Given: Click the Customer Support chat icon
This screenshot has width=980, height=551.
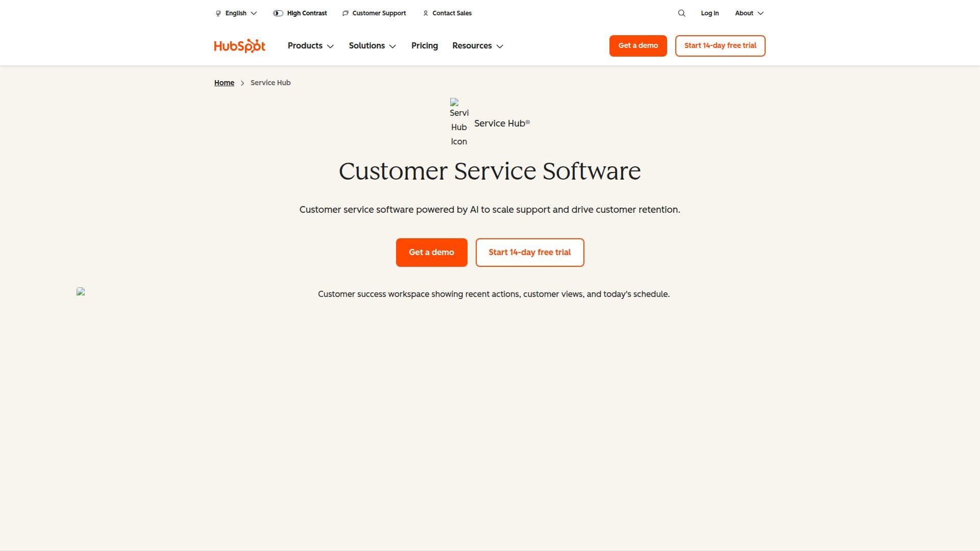Looking at the screenshot, I should click(x=346, y=13).
